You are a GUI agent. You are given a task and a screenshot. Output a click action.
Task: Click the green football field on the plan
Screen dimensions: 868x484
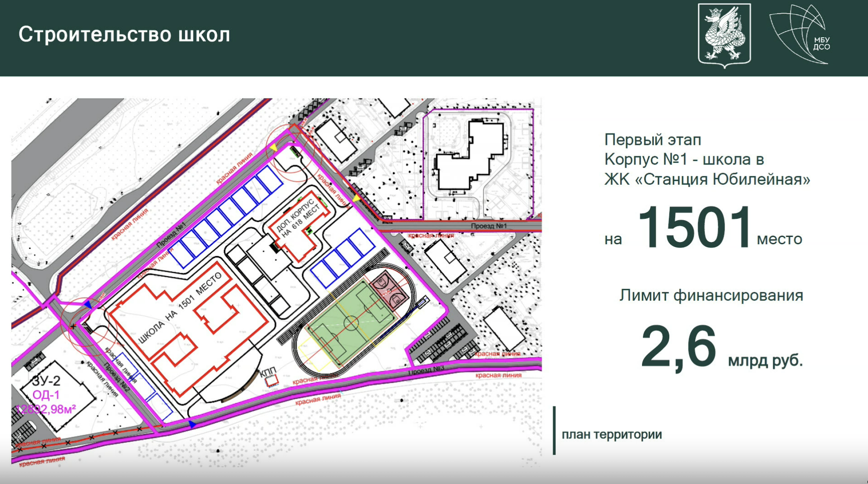pos(349,323)
